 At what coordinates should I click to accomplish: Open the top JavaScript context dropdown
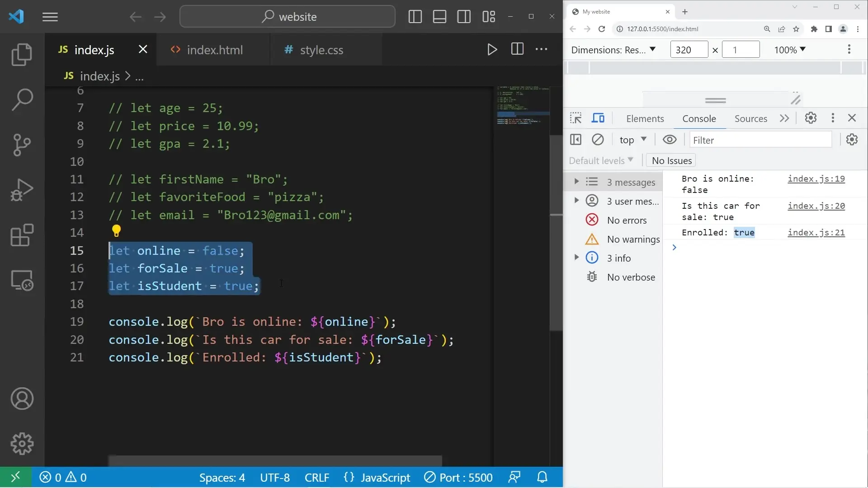point(633,140)
